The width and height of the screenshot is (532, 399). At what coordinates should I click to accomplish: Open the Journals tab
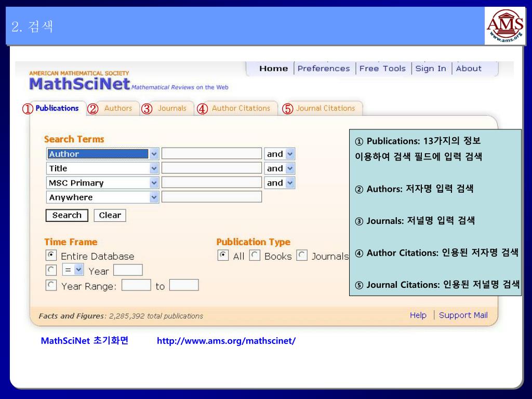point(172,108)
